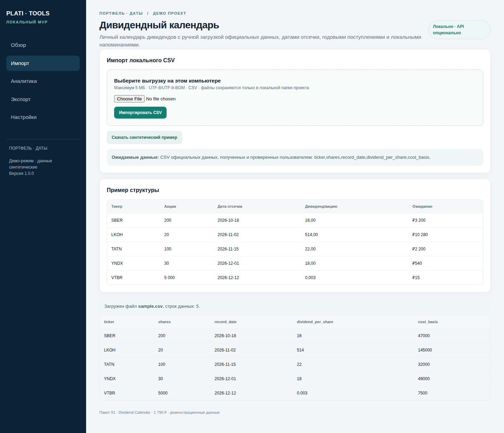
Task: Select the ₽3 200 expected value cell
Action: [x=419, y=220]
